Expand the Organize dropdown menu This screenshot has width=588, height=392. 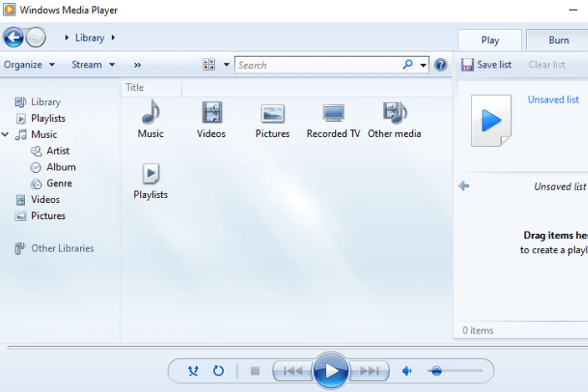pos(28,65)
